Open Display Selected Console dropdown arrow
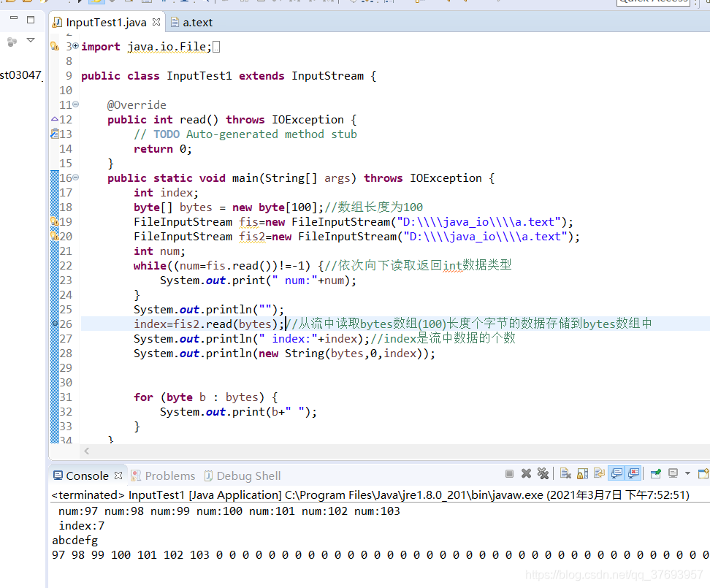This screenshot has width=710, height=588. 687,474
